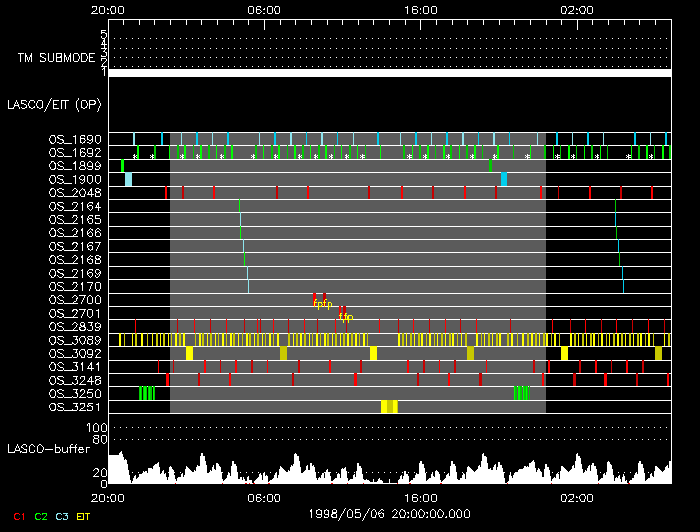
Task: Select the OS_1692 row label
Action: point(75,153)
